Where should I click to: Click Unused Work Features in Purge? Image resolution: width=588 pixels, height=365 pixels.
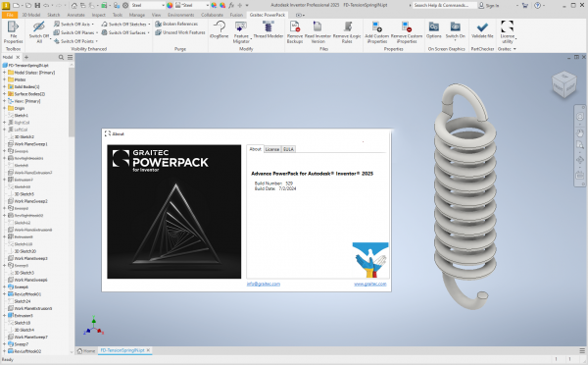tap(180, 32)
